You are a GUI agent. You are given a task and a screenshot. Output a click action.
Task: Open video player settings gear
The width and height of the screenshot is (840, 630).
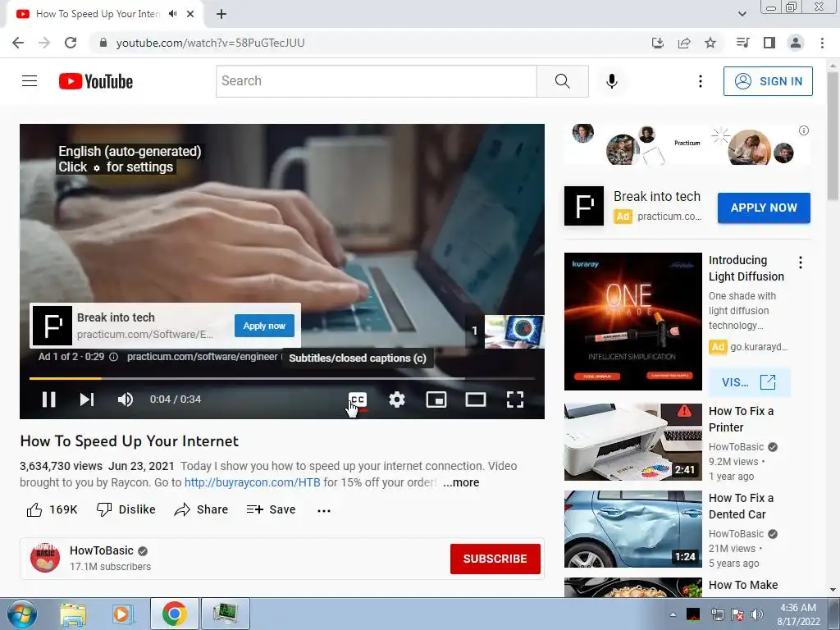point(397,399)
